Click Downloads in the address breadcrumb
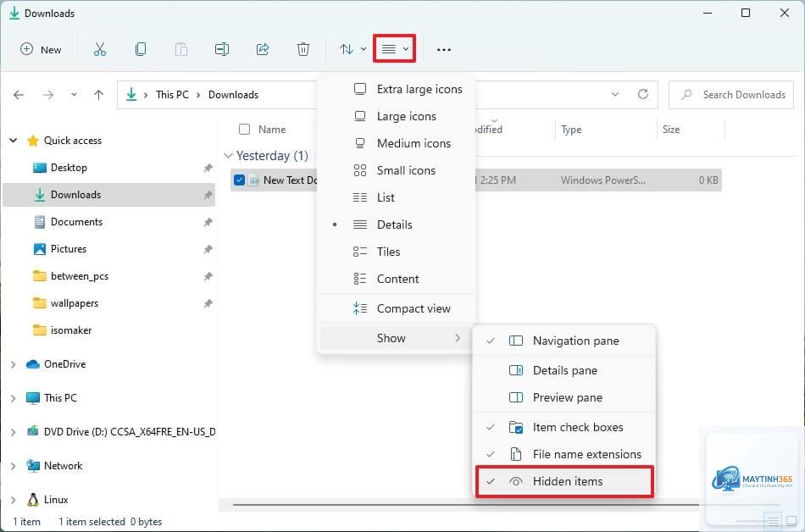The width and height of the screenshot is (805, 532). tap(233, 95)
